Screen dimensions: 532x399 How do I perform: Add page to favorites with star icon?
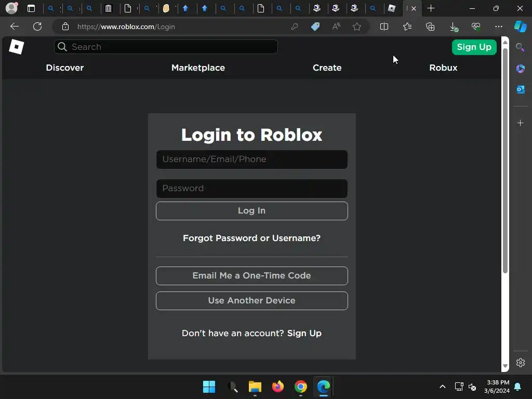(356, 26)
